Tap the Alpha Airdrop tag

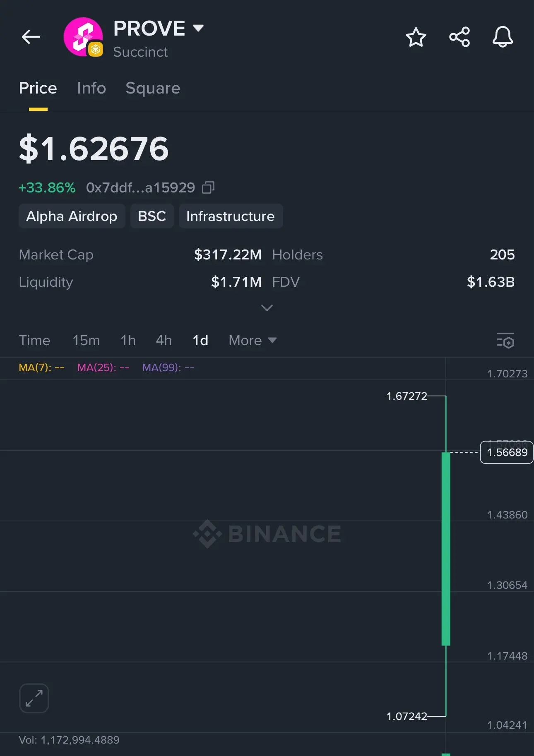click(x=72, y=216)
